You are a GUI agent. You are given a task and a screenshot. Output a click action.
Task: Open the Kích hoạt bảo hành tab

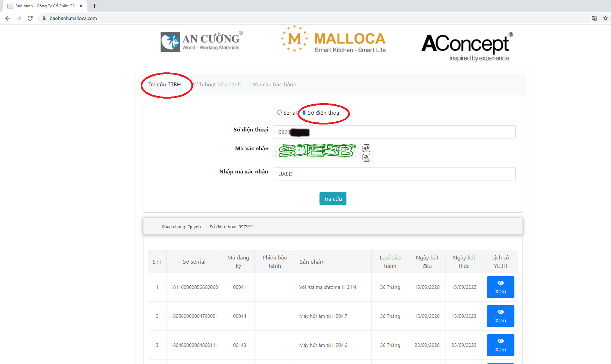tap(217, 85)
